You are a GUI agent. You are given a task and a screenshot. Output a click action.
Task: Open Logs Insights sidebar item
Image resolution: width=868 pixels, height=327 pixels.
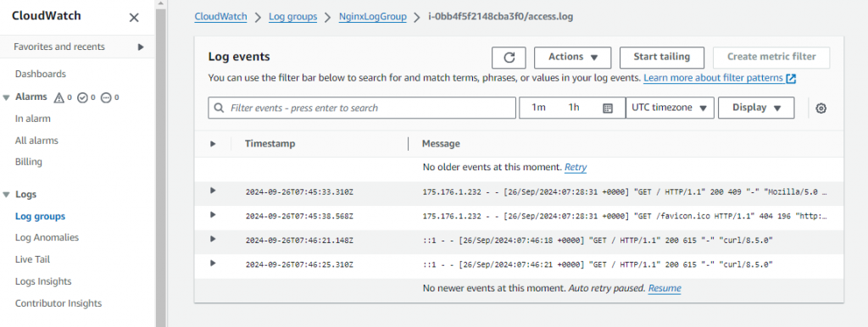[43, 281]
